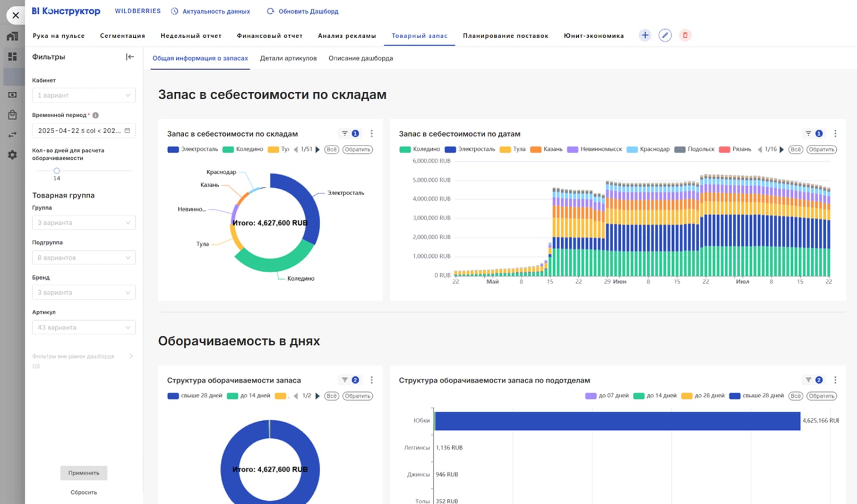857x504 pixels.
Task: Collapse the Фильтры panel with arrow icon
Action: click(130, 57)
